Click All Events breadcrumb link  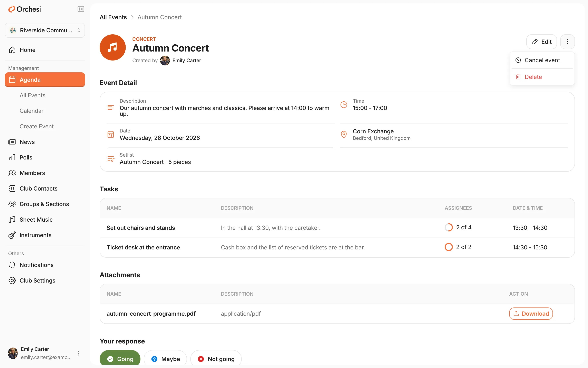click(113, 17)
